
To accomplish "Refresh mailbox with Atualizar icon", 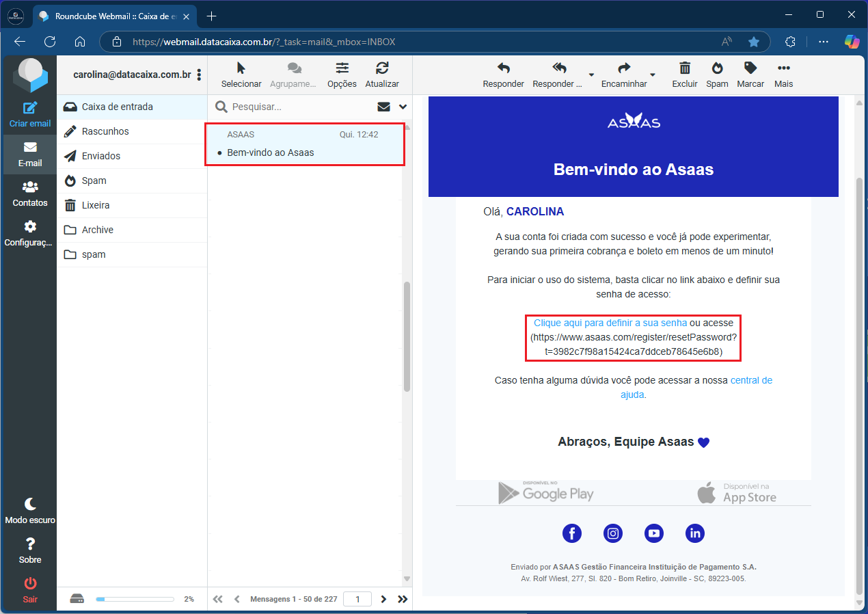I will coord(382,68).
